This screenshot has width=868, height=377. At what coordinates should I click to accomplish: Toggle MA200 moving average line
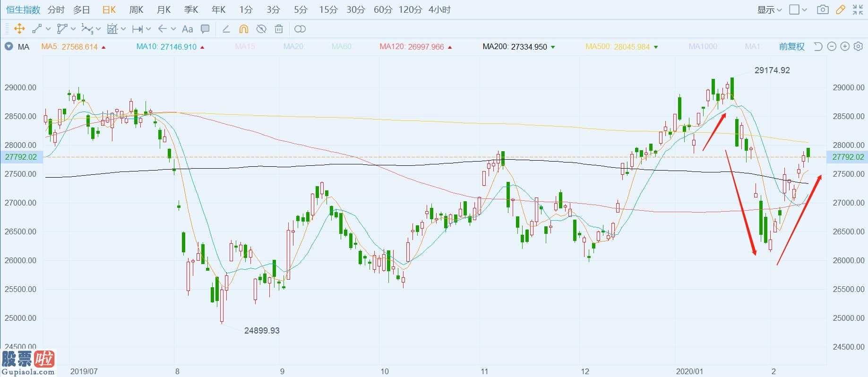(519, 47)
